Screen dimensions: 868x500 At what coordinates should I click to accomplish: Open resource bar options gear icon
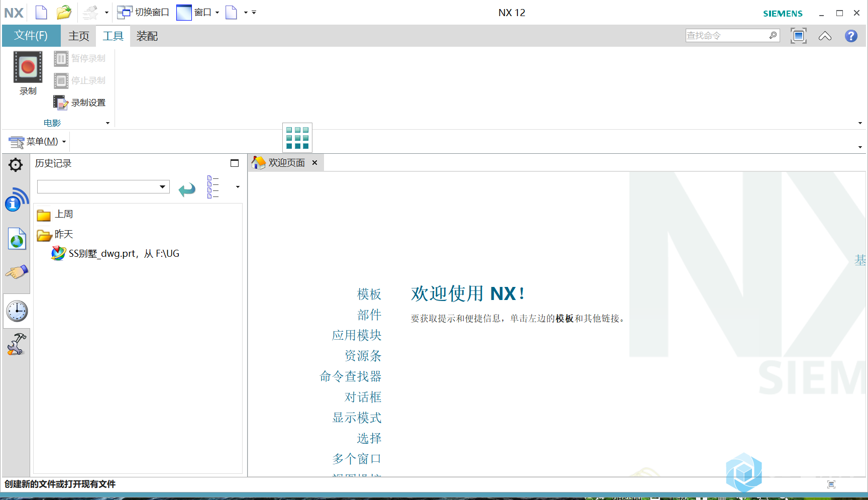[16, 165]
